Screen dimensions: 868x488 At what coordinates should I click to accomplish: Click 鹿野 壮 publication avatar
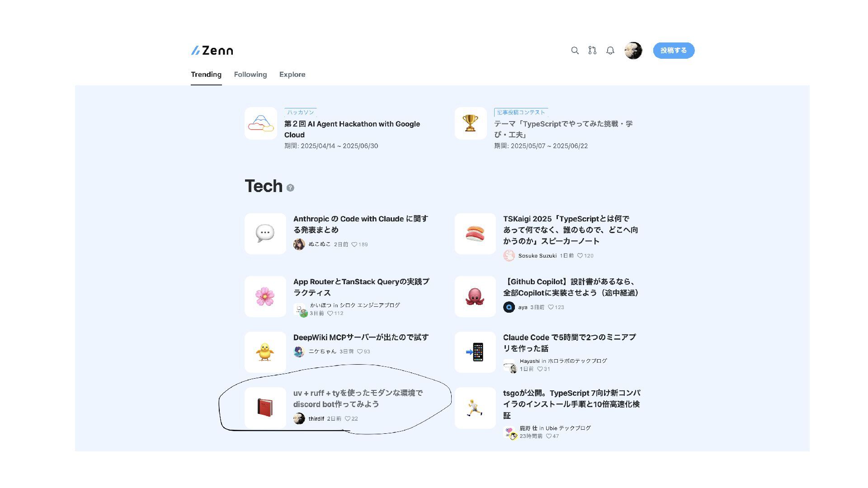[510, 433]
